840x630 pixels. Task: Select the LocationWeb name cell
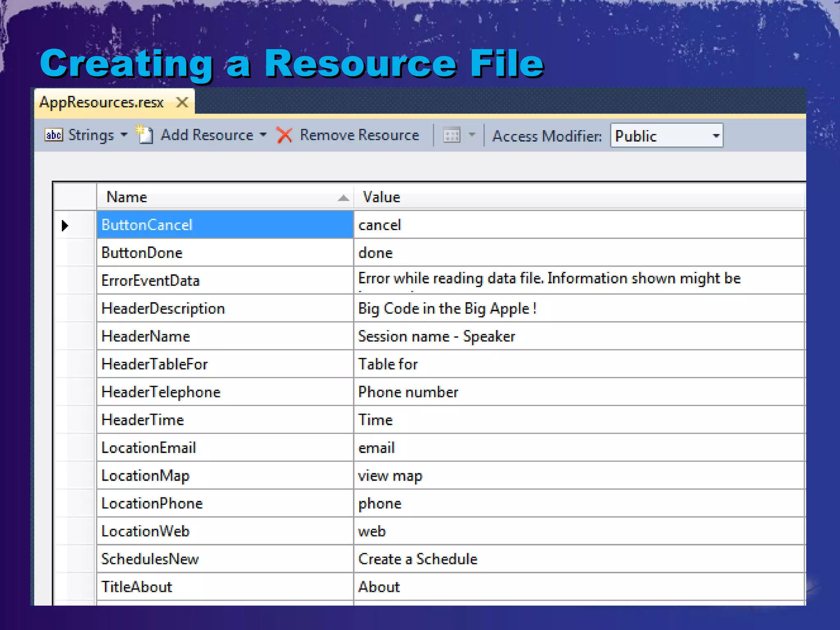click(225, 532)
